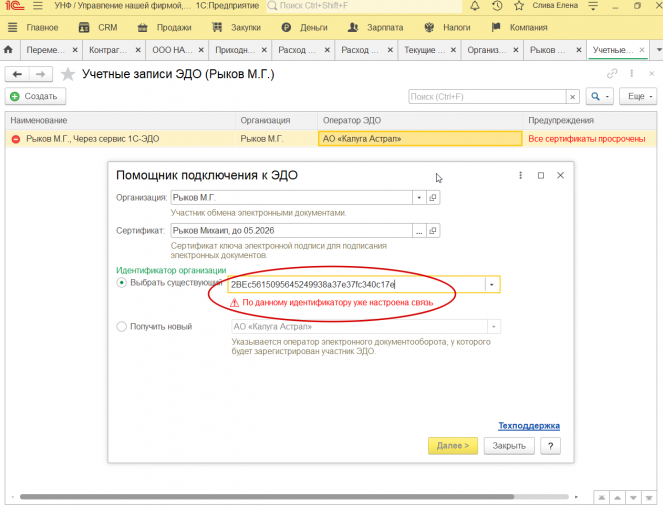The image size is (663, 512).
Task: Open help with ? button
Action: 551,446
